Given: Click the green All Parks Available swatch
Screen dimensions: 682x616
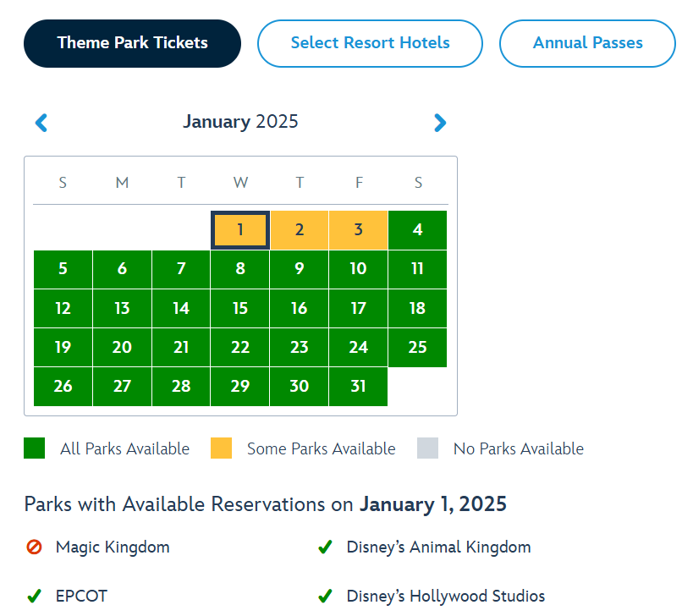Looking at the screenshot, I should [35, 448].
